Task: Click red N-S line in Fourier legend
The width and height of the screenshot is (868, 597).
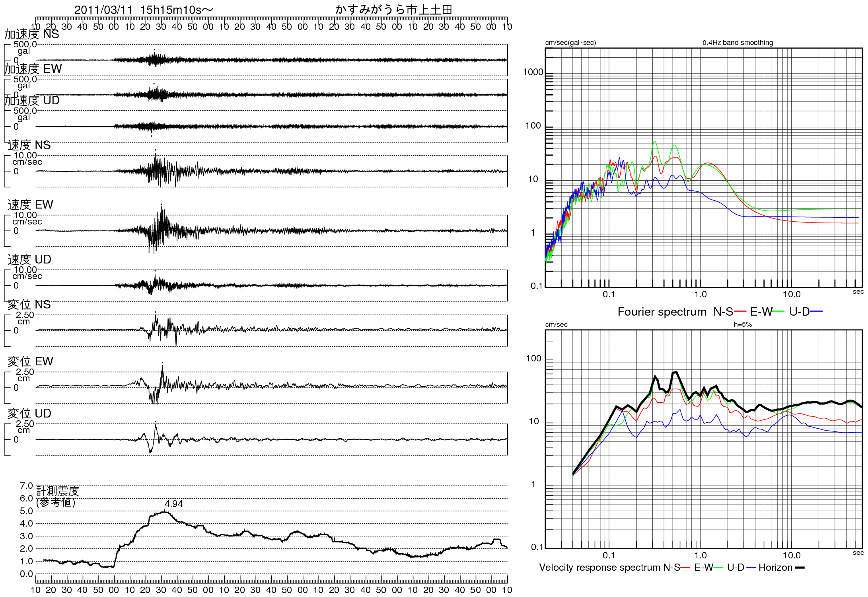Action: tap(740, 312)
